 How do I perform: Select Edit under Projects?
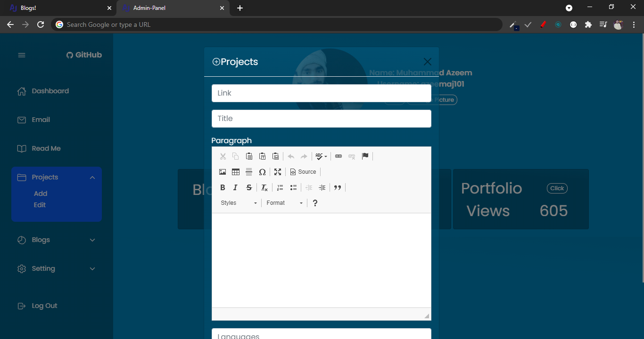(40, 205)
